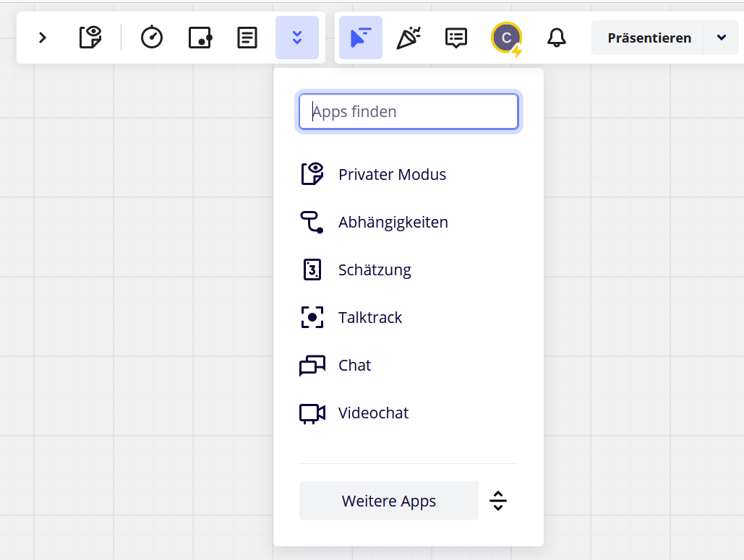The height and width of the screenshot is (560, 744).
Task: Open dropdown arrow next to Präsentieren
Action: tap(722, 38)
